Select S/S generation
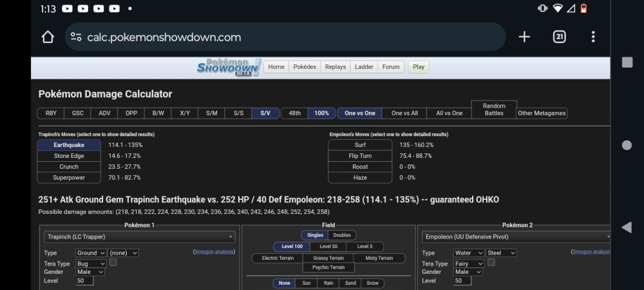644x290 pixels. point(238,113)
